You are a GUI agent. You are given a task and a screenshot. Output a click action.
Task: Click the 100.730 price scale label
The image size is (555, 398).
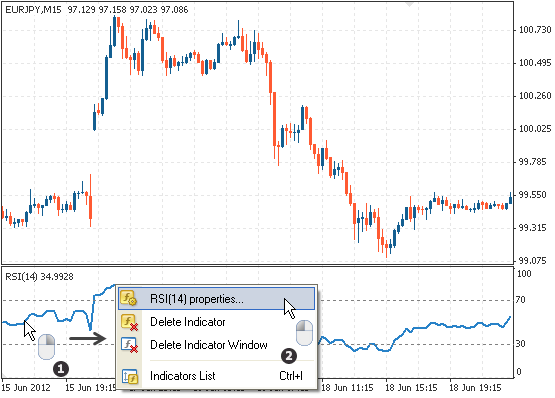point(535,30)
